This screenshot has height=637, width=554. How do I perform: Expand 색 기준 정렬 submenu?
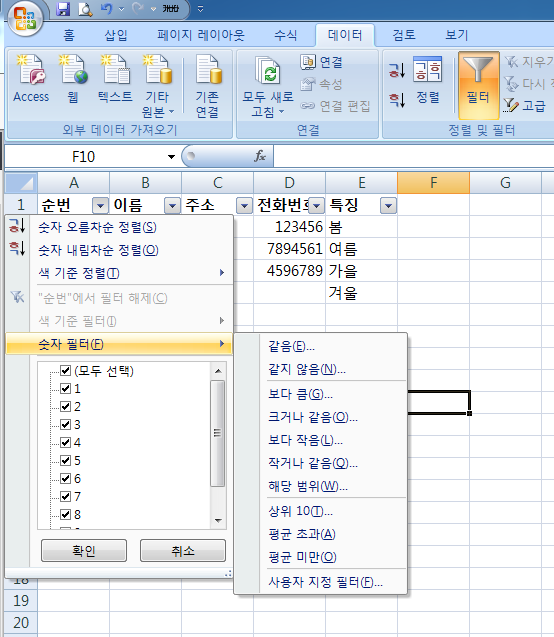coord(119,273)
